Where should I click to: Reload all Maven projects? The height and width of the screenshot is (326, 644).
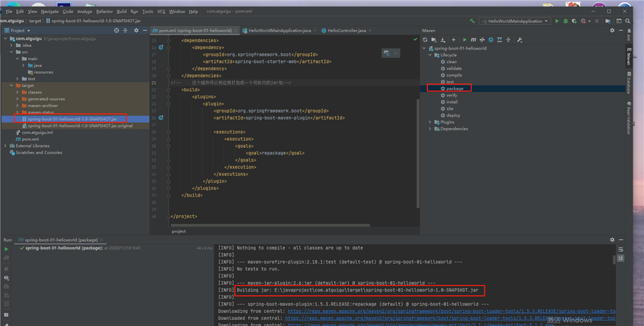[x=425, y=40]
